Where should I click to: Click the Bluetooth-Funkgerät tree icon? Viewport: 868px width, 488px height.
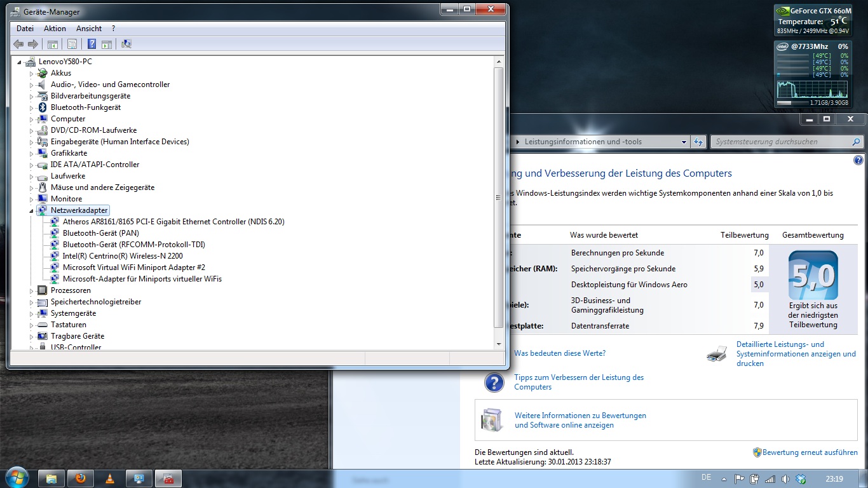43,107
